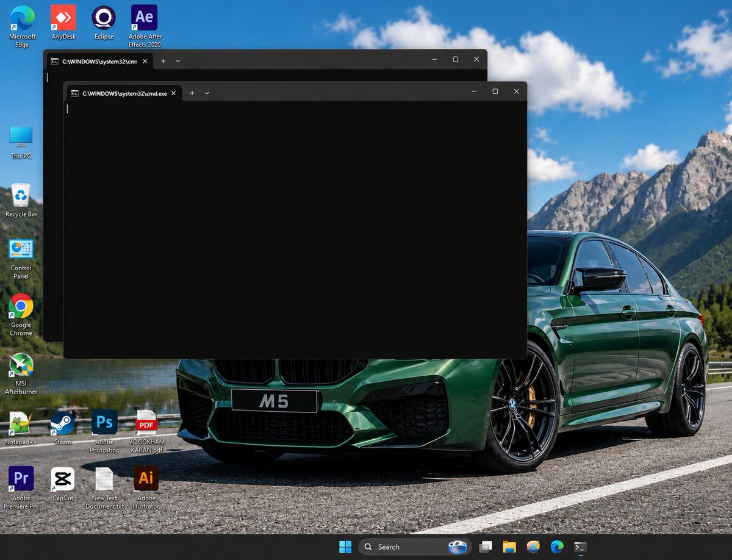Open the Windows Start menu
This screenshot has width=732, height=560.
coord(345,547)
